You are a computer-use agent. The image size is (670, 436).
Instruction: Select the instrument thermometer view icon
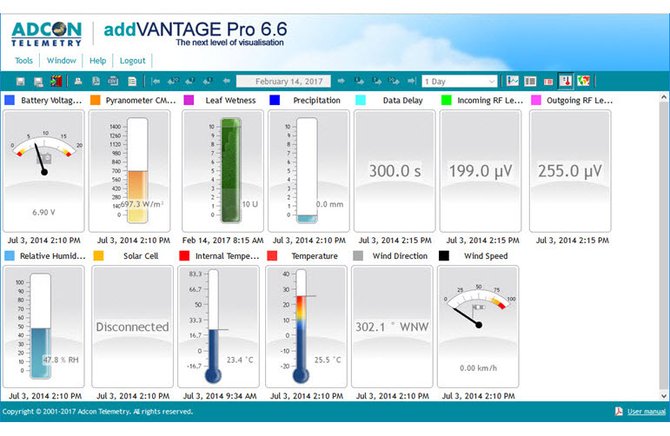pyautogui.click(x=566, y=81)
